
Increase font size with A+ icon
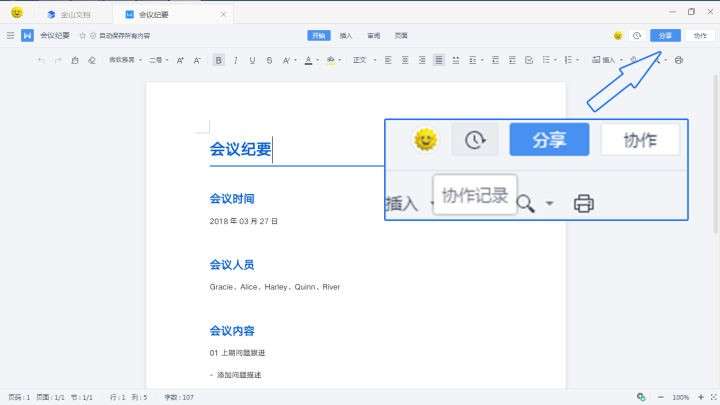180,60
